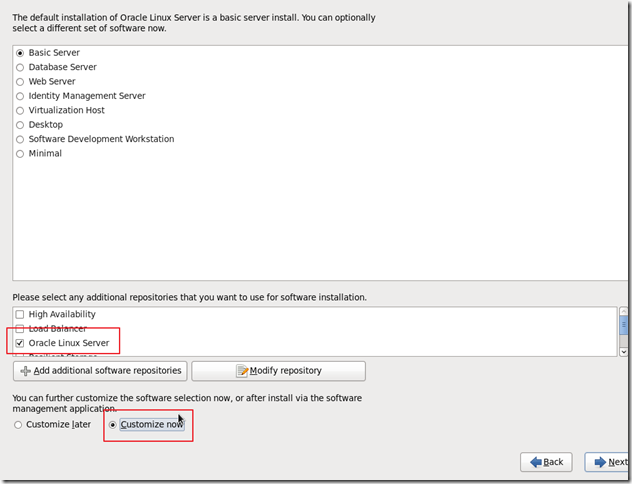The image size is (632, 484).
Task: Click Add additional software repositories button
Action: tap(99, 371)
